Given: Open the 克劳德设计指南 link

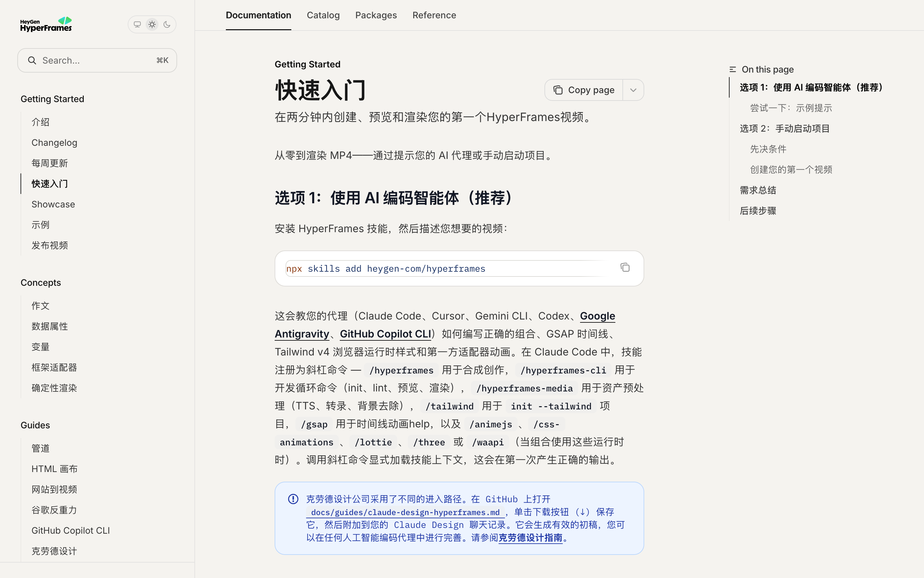Looking at the screenshot, I should coord(530,538).
